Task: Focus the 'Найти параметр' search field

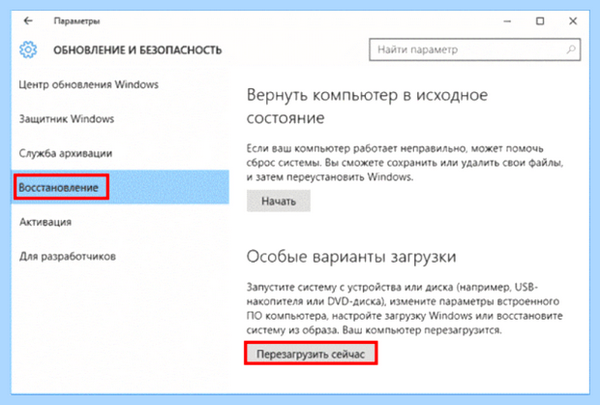Action: point(474,49)
